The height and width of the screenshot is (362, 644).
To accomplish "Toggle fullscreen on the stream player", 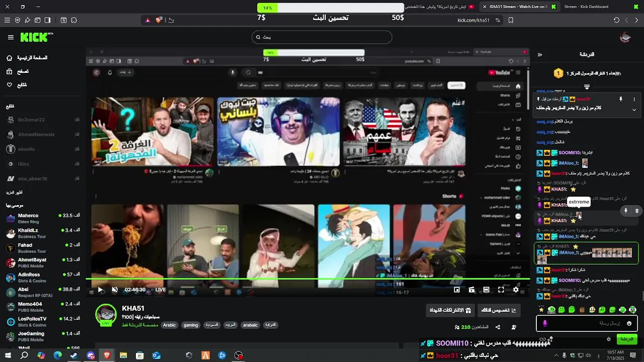I will [501, 290].
